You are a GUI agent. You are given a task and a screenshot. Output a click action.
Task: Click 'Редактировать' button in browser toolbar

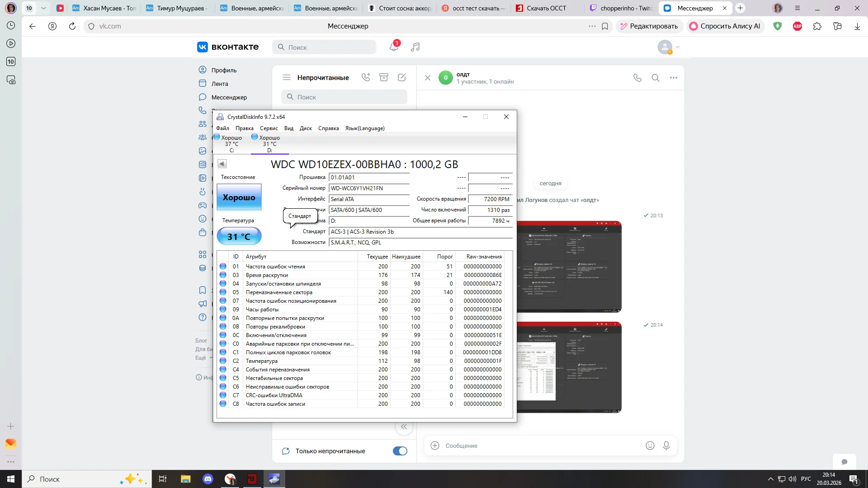pos(649,26)
